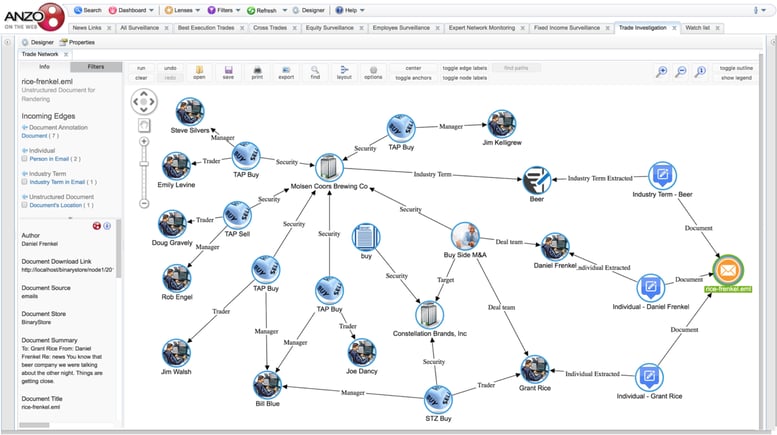Image resolution: width=777 pixels, height=435 pixels.
Task: Click the find magnifier icon
Action: (315, 70)
